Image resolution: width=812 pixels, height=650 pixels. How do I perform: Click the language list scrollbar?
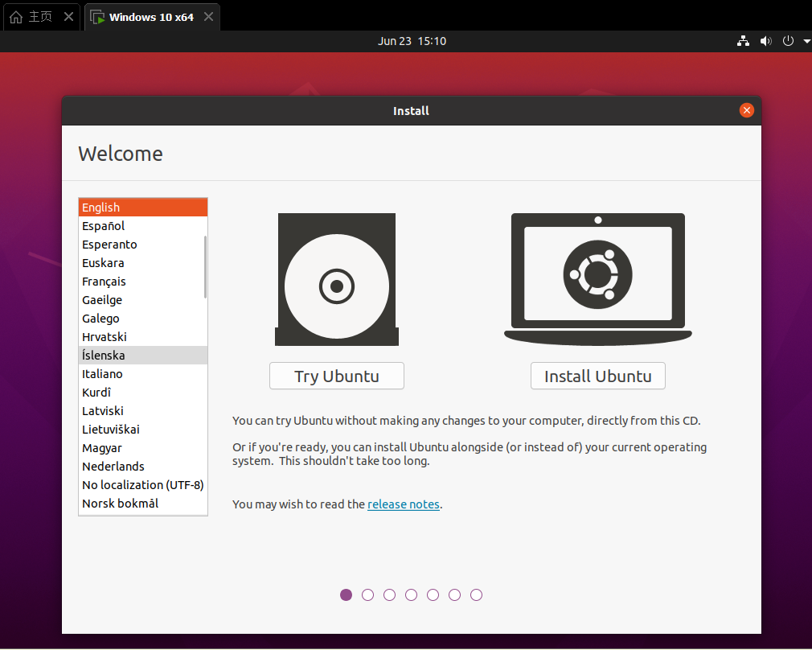pos(206,267)
